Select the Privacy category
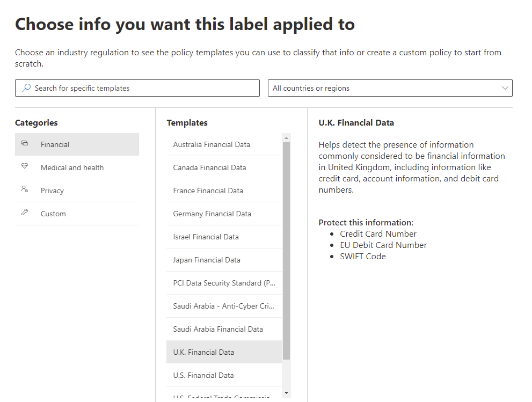The width and height of the screenshot is (532, 402). [x=52, y=191]
